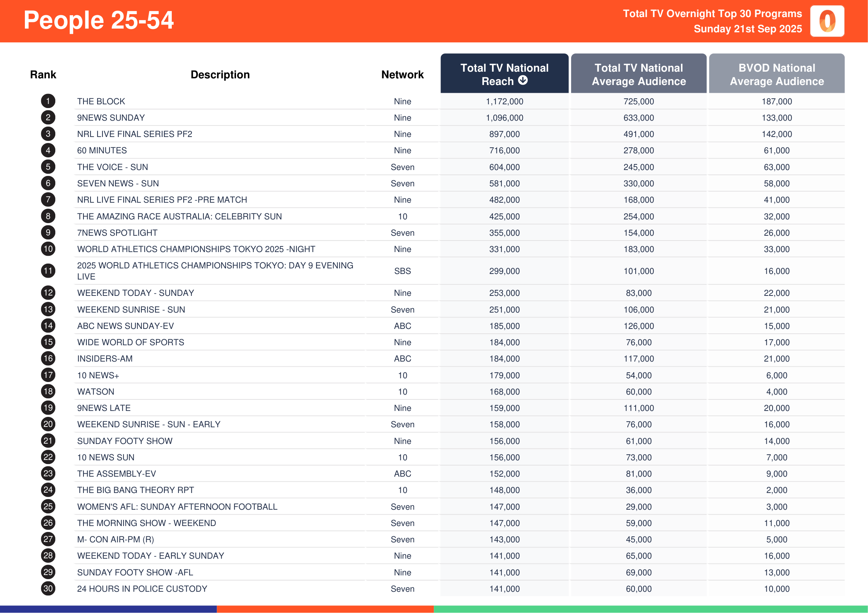Click 10 NEWS+ program name
Screen dimensions: 868x614
pyautogui.click(x=98, y=375)
